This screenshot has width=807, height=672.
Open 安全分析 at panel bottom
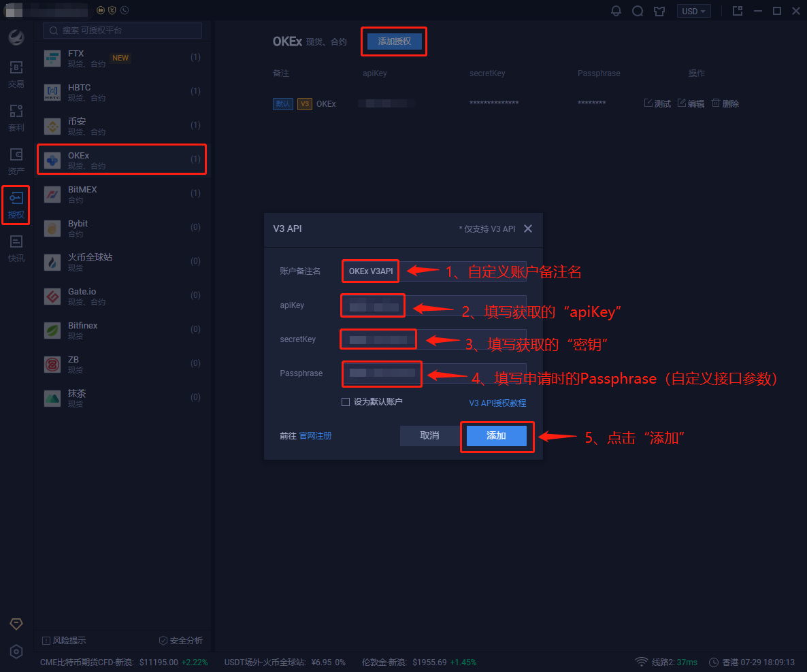pos(180,641)
